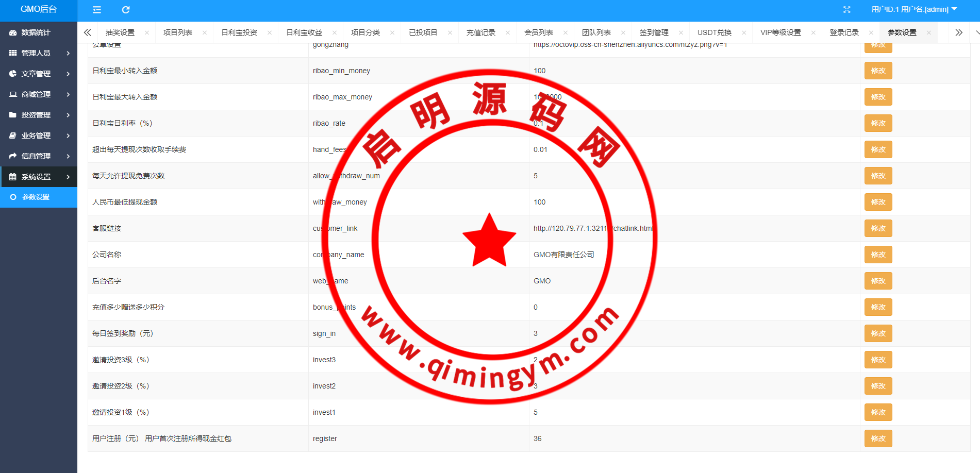The height and width of the screenshot is (473, 980).
Task: Click 修改 for 用户注册 register row
Action: (x=878, y=438)
